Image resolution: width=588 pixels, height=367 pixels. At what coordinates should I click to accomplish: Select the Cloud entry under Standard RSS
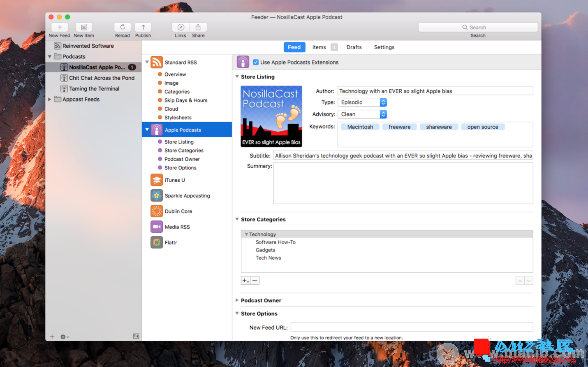pyautogui.click(x=171, y=109)
